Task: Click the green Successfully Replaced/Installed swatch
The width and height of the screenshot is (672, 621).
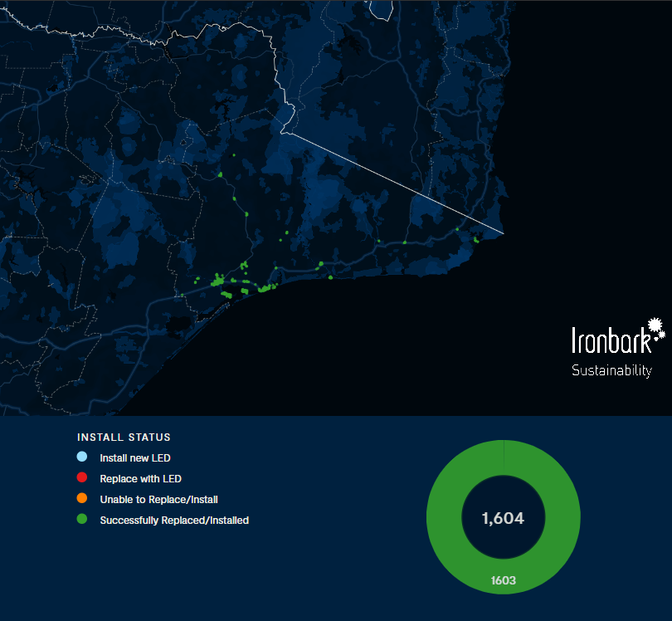Action: coord(82,519)
